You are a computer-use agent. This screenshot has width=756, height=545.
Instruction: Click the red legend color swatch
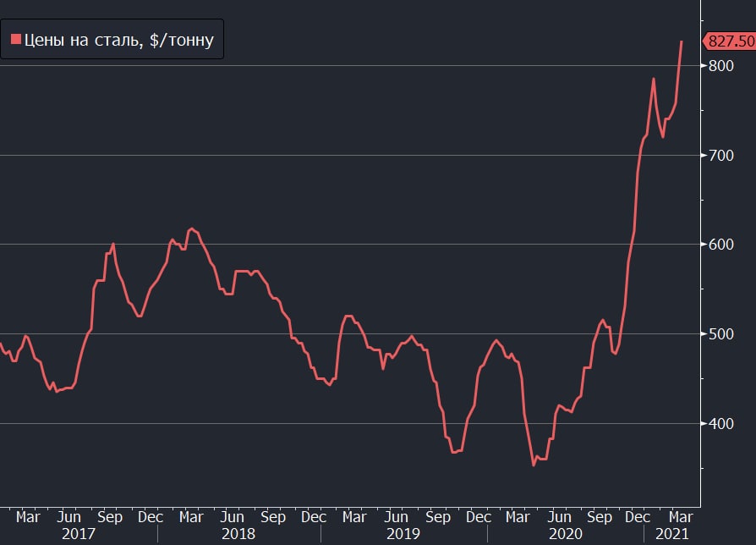click(x=16, y=40)
